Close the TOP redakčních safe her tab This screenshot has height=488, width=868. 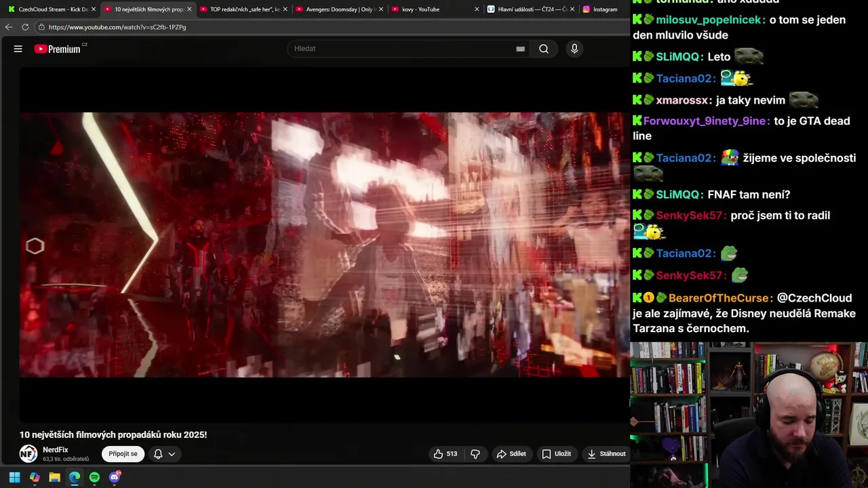(x=285, y=9)
